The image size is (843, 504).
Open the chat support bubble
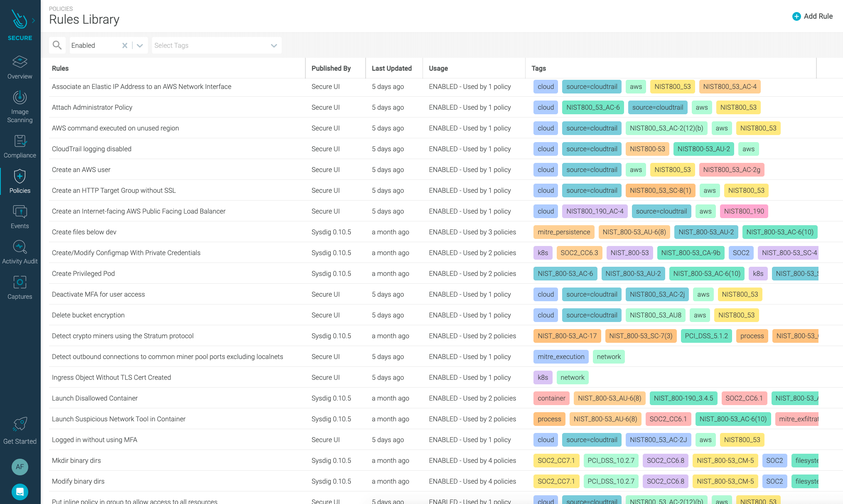coord(20,492)
